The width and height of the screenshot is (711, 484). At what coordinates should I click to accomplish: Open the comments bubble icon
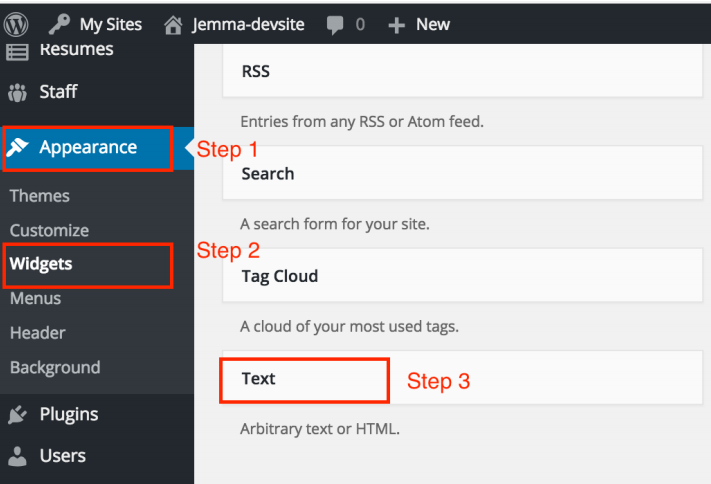point(335,24)
